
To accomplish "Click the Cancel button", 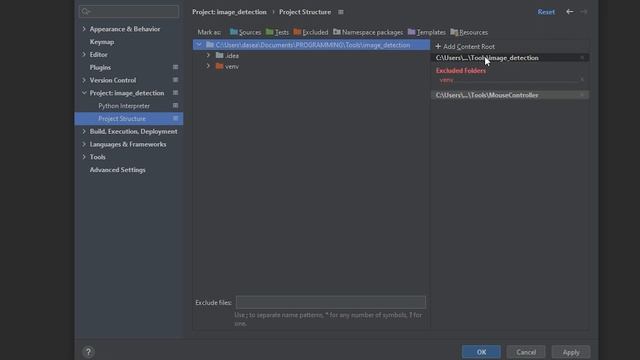I will click(526, 352).
